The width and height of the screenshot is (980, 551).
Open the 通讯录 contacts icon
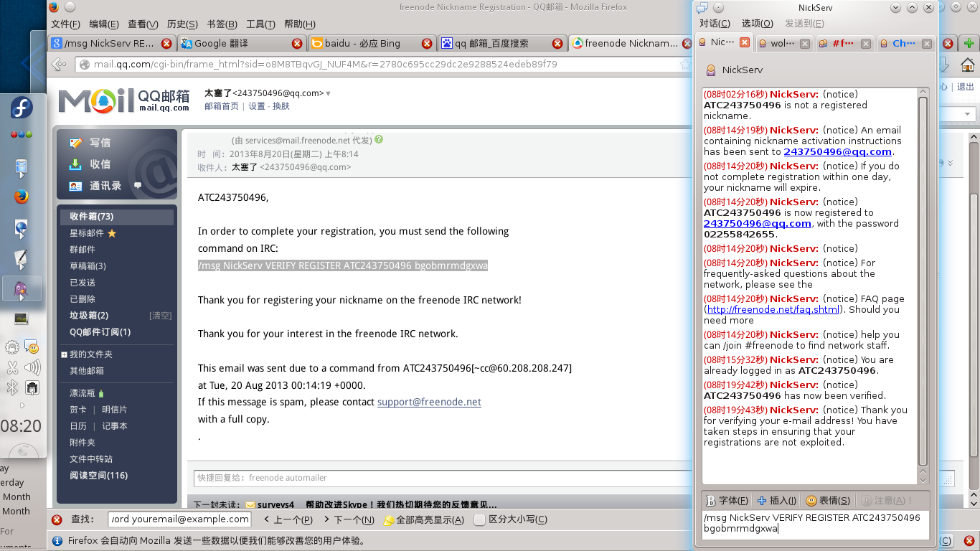[x=75, y=186]
